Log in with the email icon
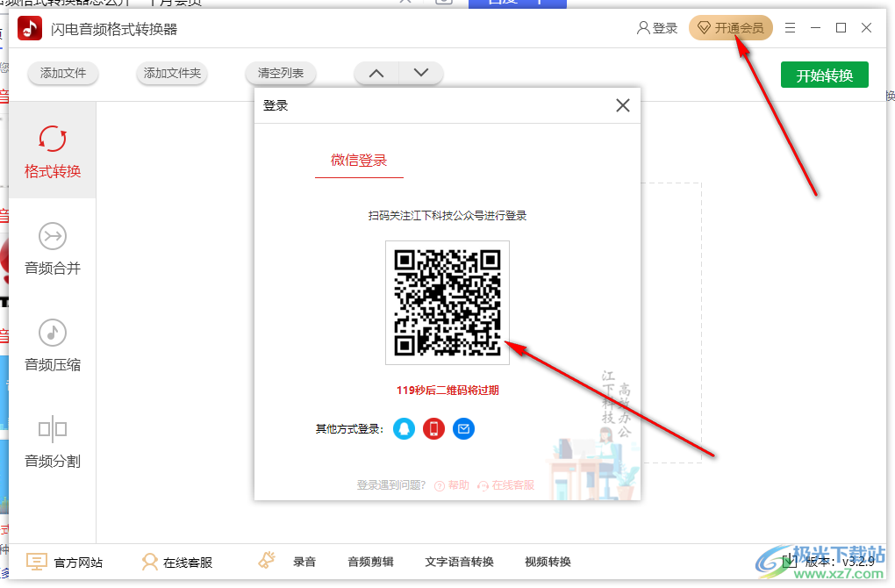This screenshot has height=588, width=895. [x=463, y=429]
